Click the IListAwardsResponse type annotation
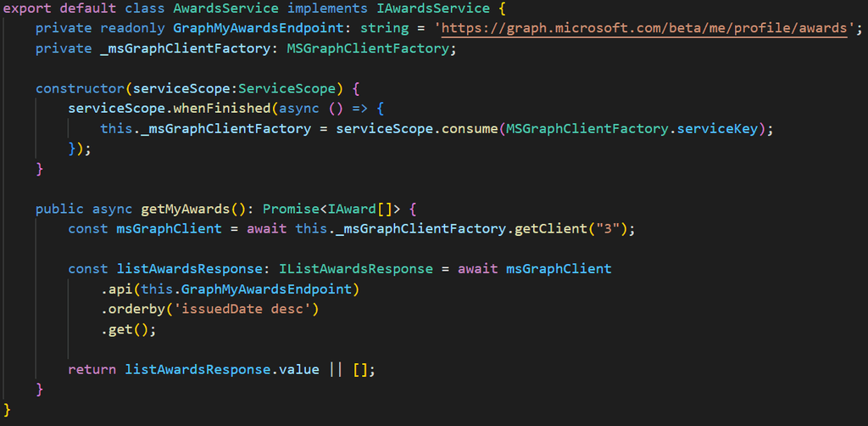This screenshot has height=426, width=868. tap(358, 268)
